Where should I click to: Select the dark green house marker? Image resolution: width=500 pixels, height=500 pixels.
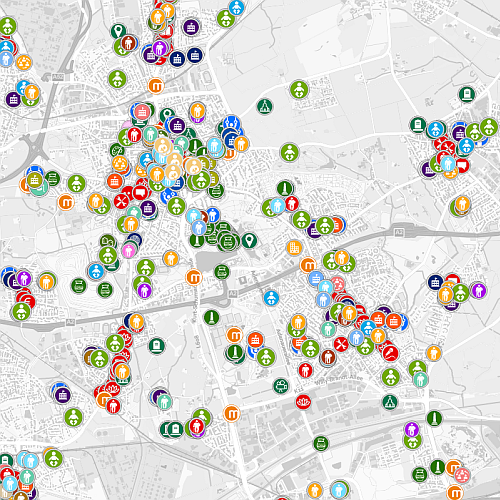click(x=108, y=241)
